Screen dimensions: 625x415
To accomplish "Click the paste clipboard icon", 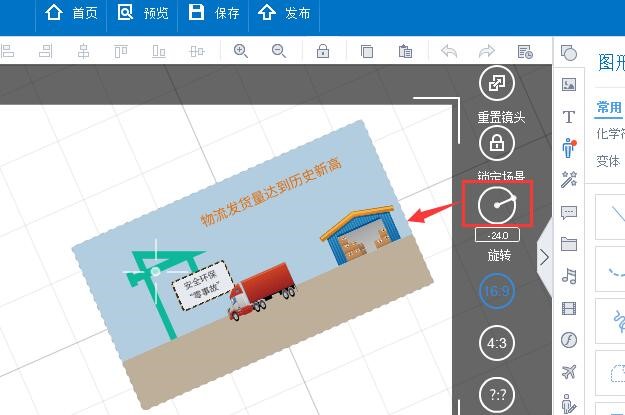I will [405, 51].
